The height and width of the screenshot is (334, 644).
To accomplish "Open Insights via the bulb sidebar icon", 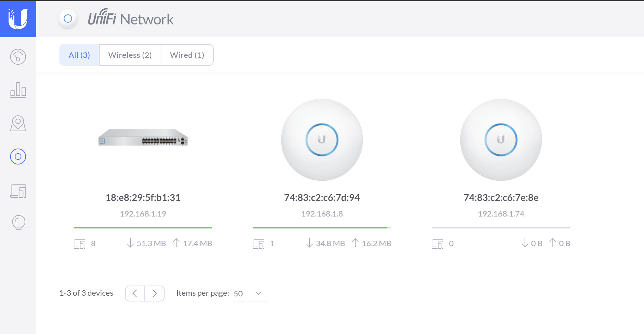I will (x=18, y=223).
